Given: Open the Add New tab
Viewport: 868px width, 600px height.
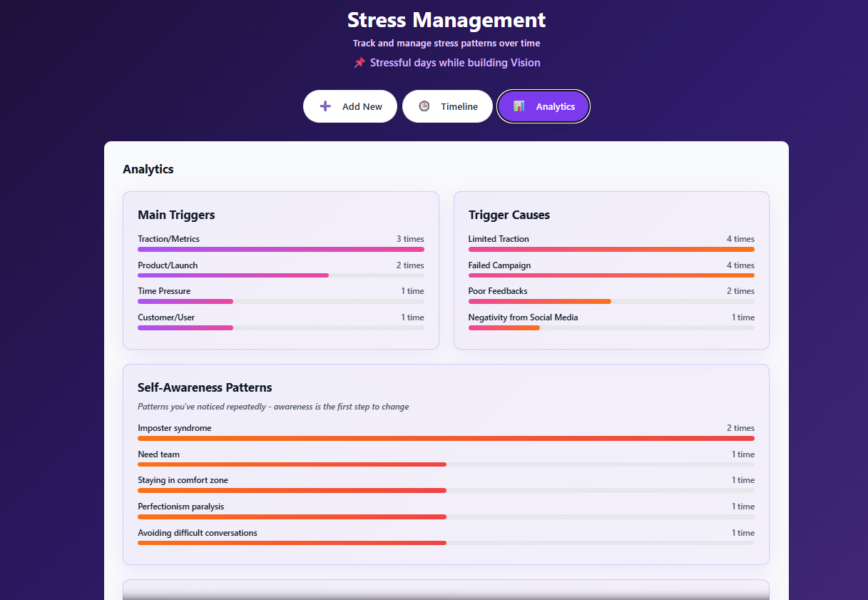Looking at the screenshot, I should tap(350, 106).
